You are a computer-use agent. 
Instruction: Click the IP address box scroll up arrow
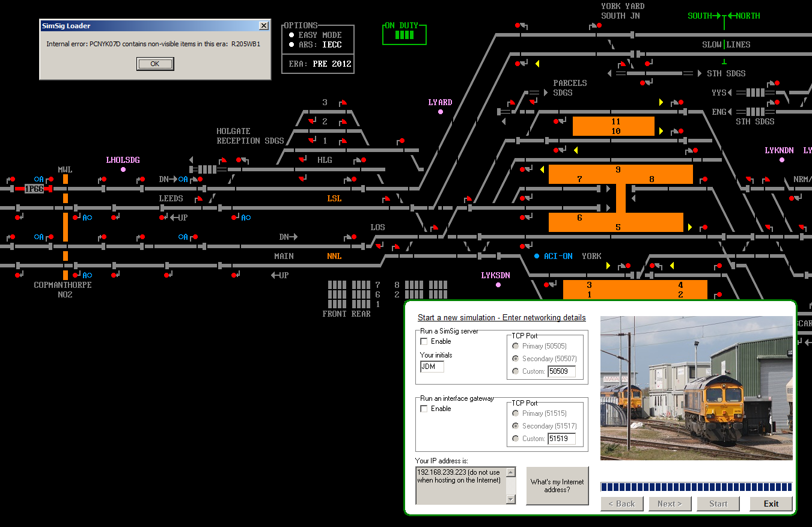click(x=511, y=472)
